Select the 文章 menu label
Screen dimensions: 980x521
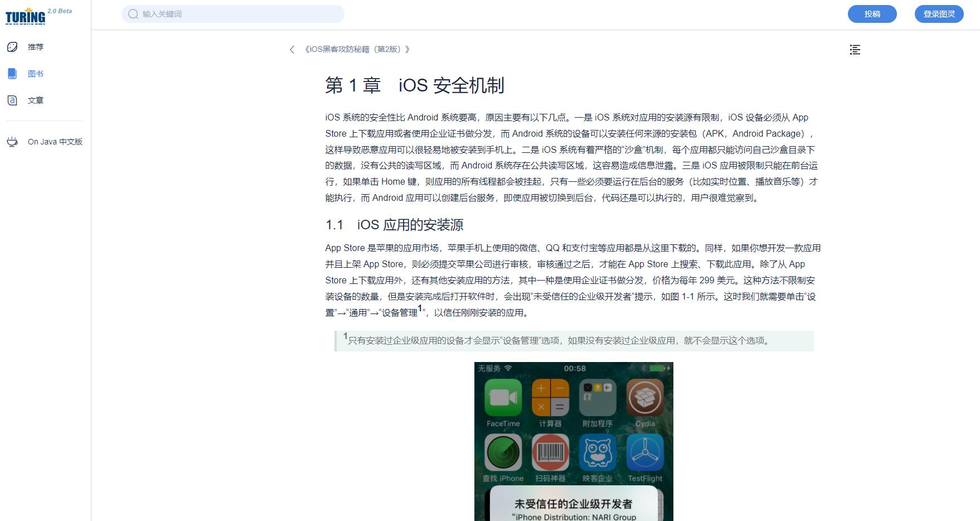[36, 100]
